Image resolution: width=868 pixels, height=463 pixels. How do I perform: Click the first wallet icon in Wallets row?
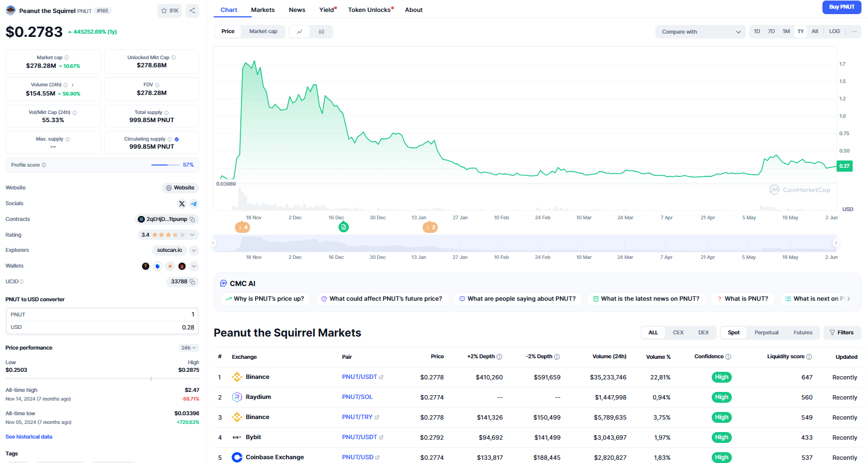(x=145, y=266)
